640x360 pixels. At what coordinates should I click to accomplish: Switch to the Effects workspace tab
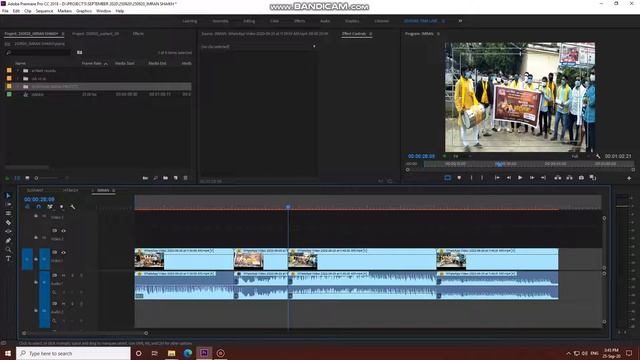coord(299,21)
